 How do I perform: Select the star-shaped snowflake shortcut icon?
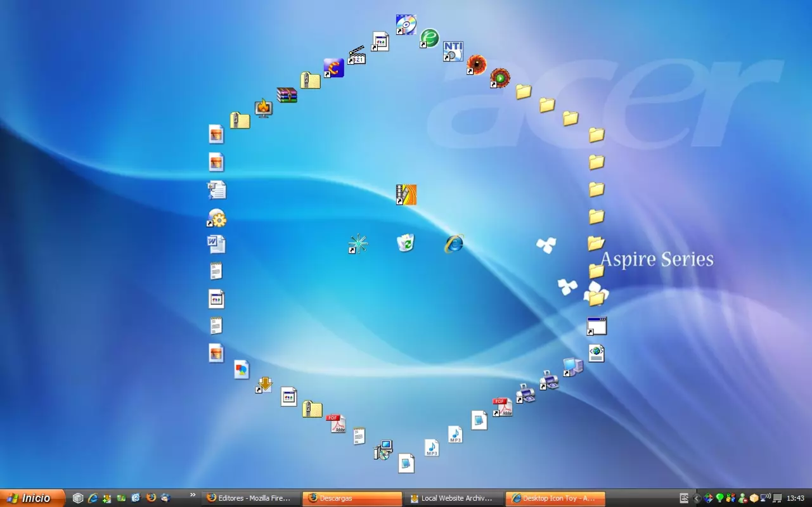click(x=358, y=244)
